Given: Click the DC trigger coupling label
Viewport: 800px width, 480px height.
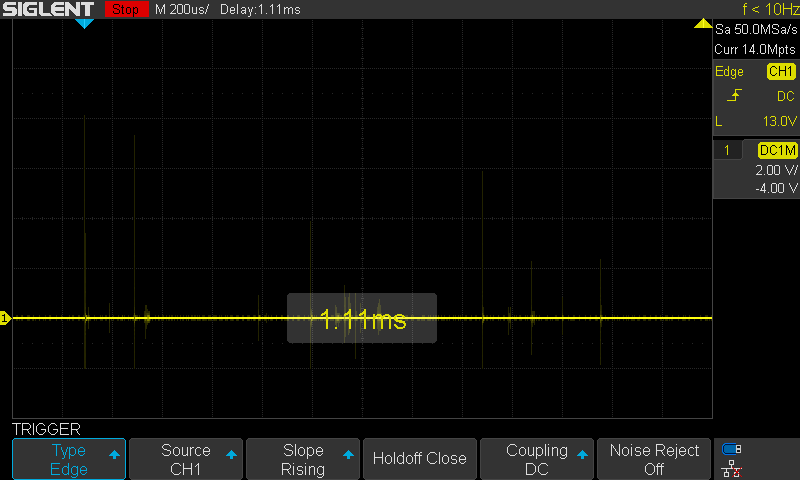Looking at the screenshot, I should click(x=786, y=96).
